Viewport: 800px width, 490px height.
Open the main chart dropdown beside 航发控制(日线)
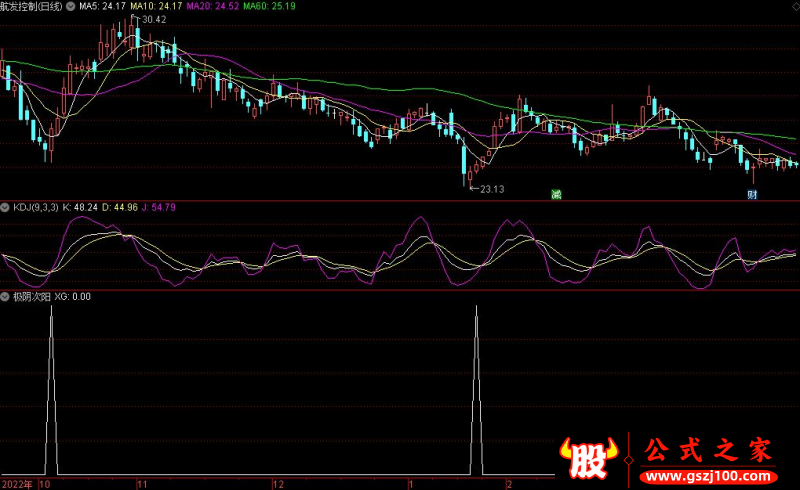click(83, 7)
